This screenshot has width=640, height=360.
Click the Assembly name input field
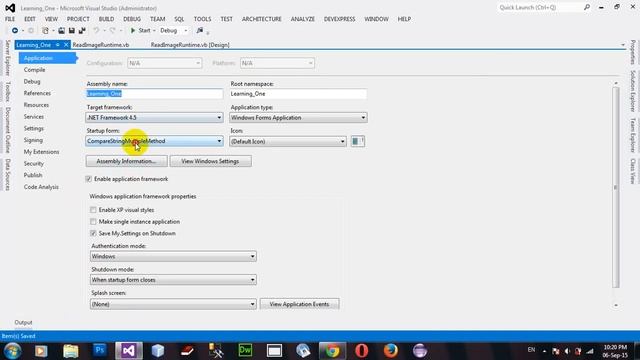click(154, 94)
